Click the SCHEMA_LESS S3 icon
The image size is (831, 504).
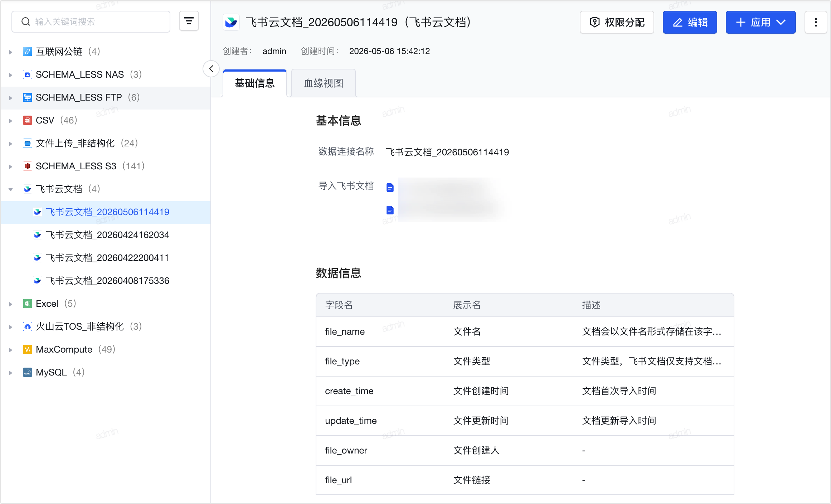tap(27, 166)
